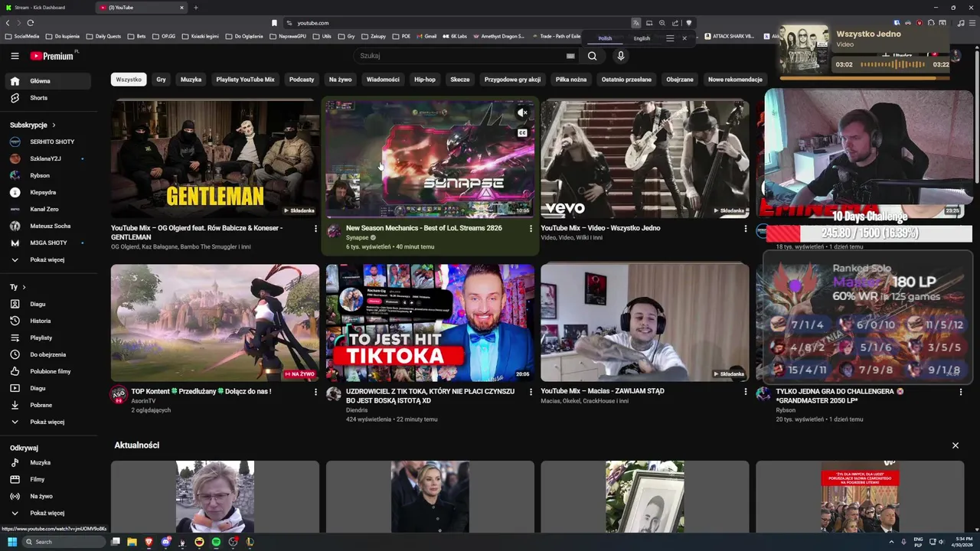Open Historia in the sidebar
Viewport: 980px width, 551px height.
(x=47, y=321)
